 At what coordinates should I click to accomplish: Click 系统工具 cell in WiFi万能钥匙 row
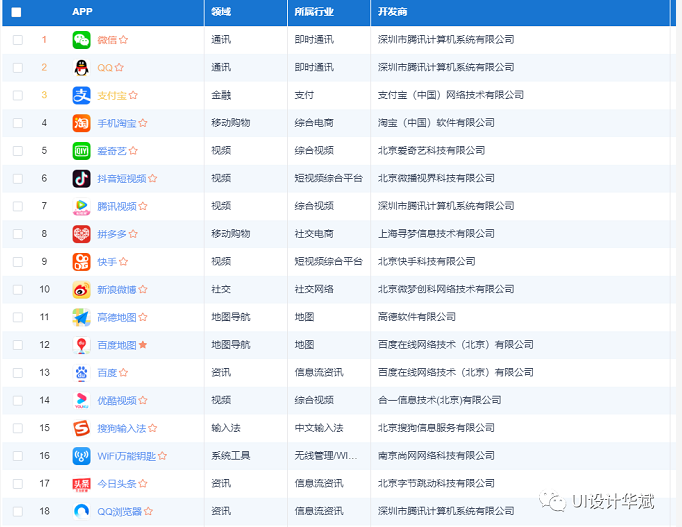[x=231, y=456]
